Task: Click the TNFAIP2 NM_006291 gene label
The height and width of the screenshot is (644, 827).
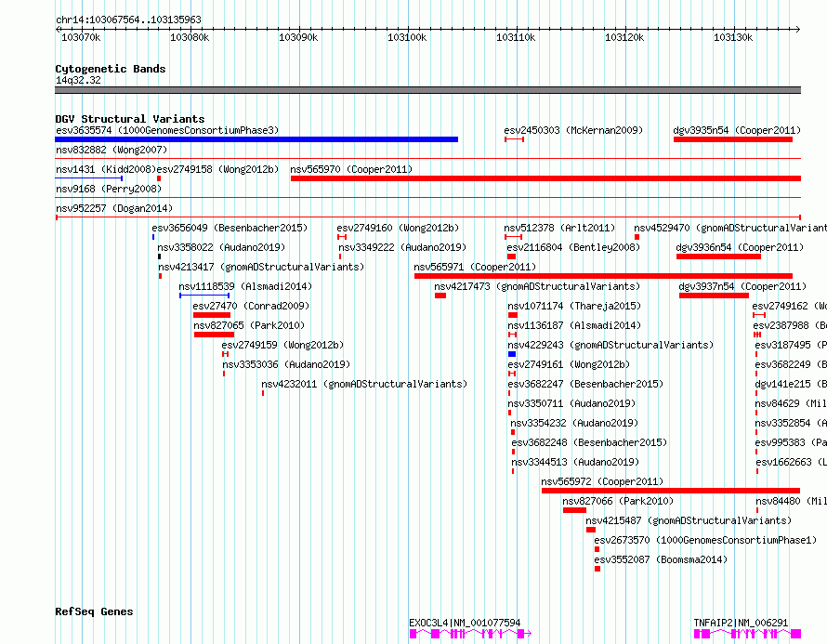Action: (741, 623)
